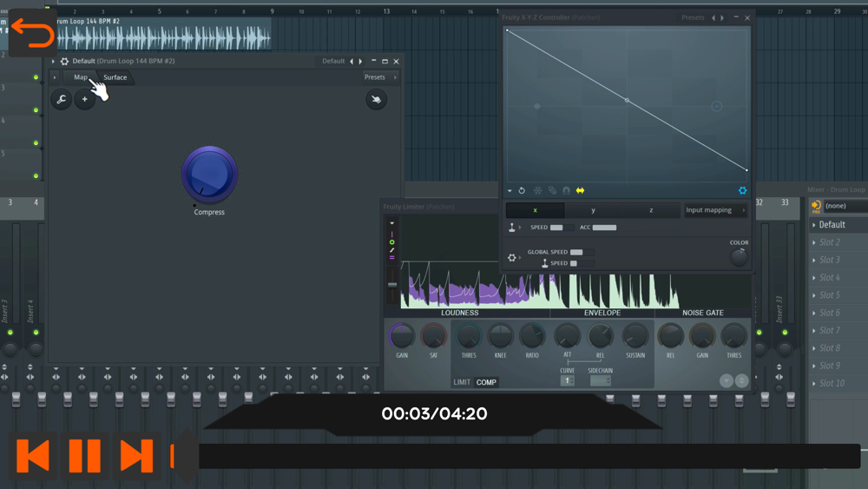
Task: Enable COMP mode in Fruity Limiter
Action: pyautogui.click(x=486, y=382)
